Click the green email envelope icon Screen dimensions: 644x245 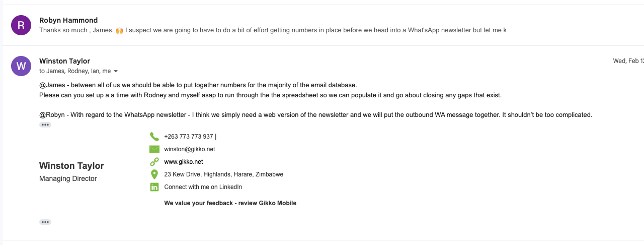click(154, 149)
